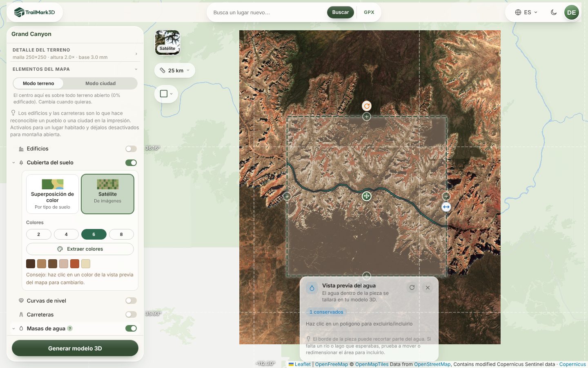Click the water droplet icon in preview panel

(312, 288)
